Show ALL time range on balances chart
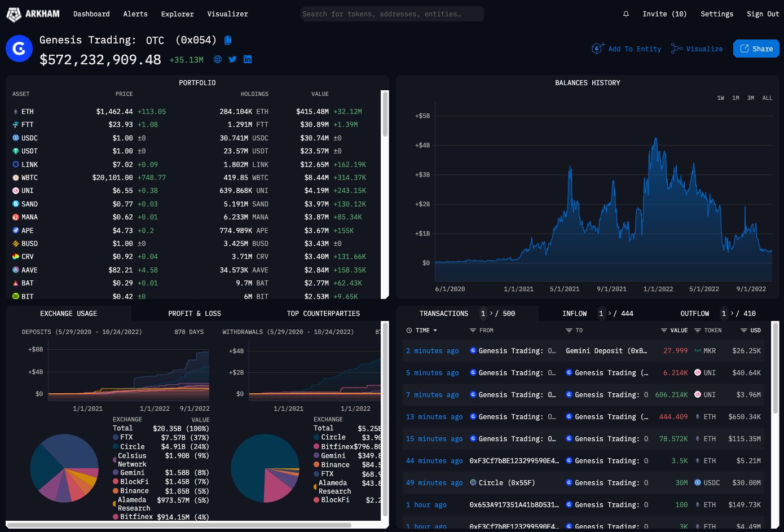The width and height of the screenshot is (784, 532). tap(767, 98)
